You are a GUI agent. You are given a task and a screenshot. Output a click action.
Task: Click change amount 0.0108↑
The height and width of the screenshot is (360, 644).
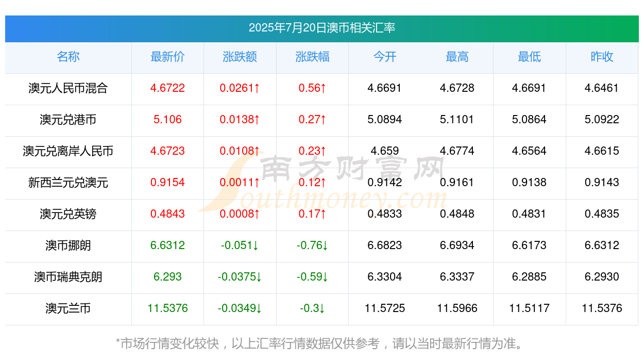tap(240, 151)
